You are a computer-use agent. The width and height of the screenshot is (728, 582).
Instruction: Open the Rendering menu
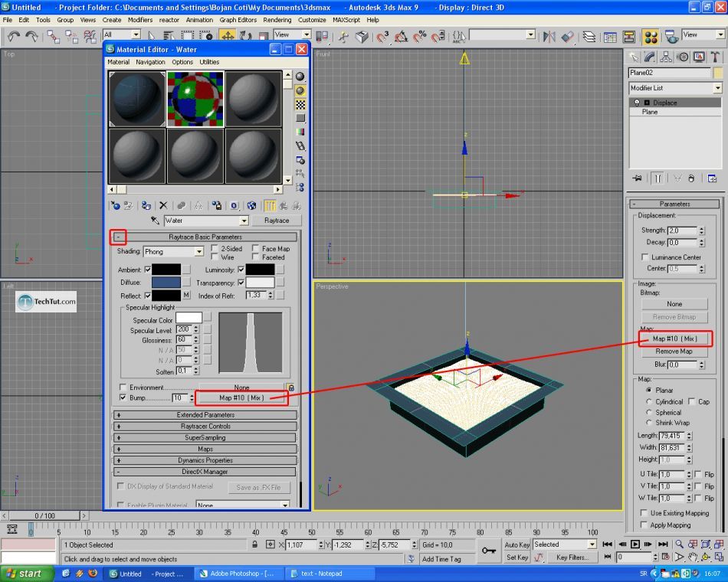277,20
